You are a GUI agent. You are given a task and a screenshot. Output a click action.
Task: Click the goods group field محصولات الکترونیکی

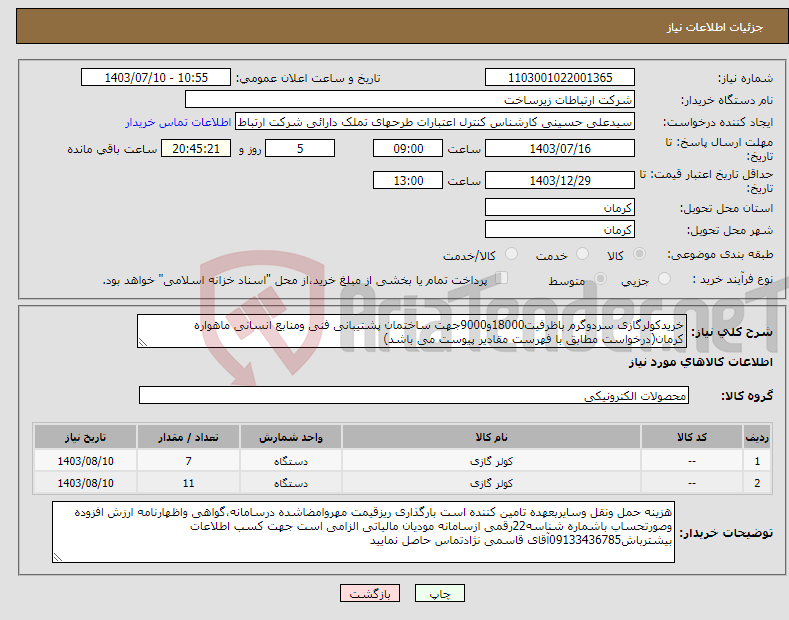[414, 396]
